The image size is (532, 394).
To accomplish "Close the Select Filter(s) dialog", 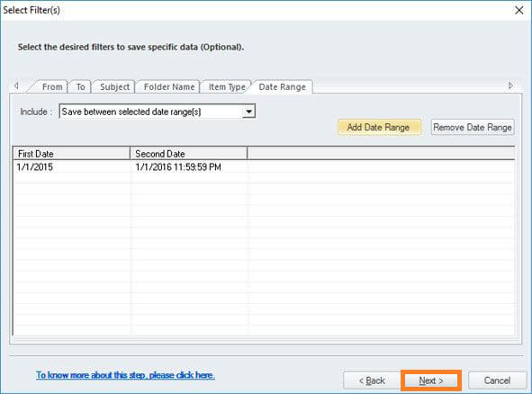I will 519,10.
